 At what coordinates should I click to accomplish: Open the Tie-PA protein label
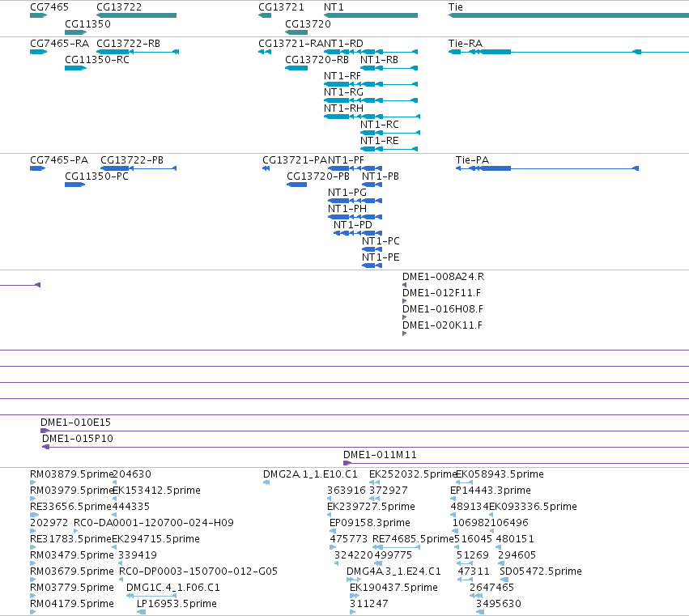click(x=472, y=160)
